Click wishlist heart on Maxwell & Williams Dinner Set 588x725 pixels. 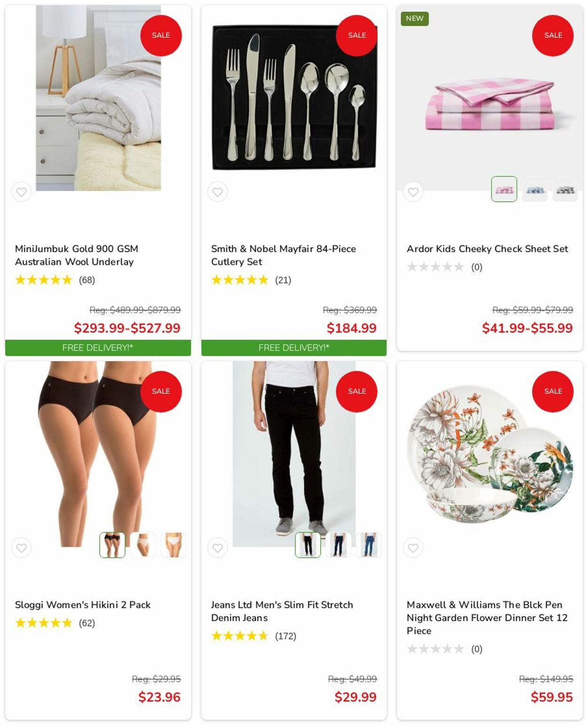[413, 548]
